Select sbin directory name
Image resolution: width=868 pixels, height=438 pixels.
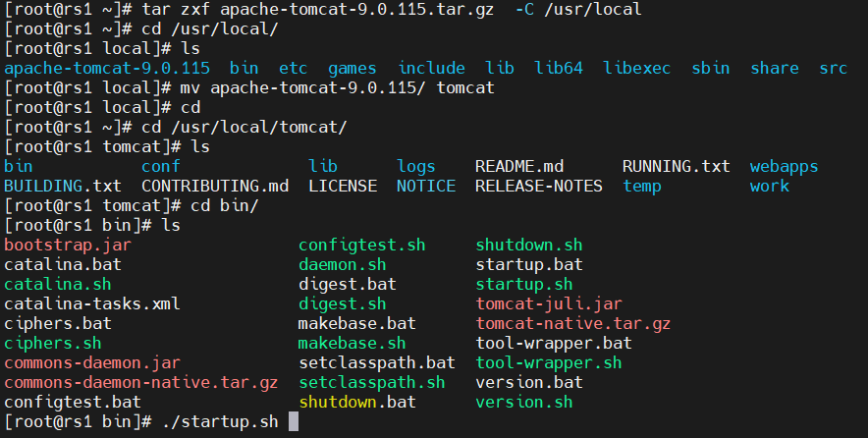coord(710,68)
